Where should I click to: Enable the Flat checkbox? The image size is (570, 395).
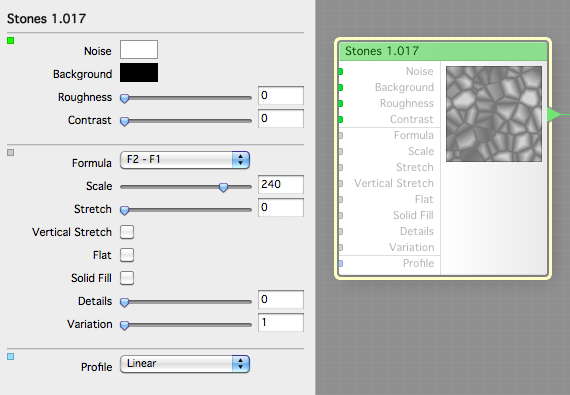pos(127,255)
